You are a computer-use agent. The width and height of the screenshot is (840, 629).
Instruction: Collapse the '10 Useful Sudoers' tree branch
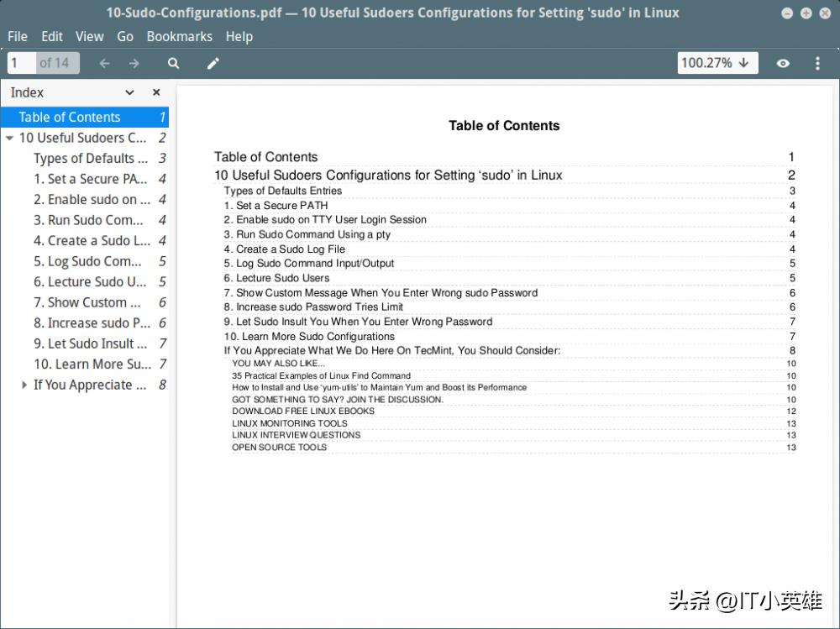(x=9, y=138)
